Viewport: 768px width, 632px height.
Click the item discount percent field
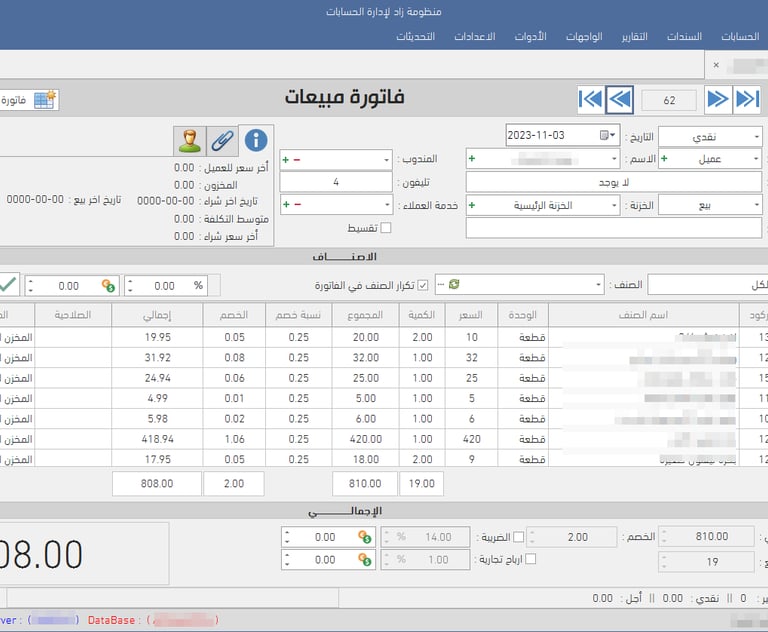tap(166, 286)
